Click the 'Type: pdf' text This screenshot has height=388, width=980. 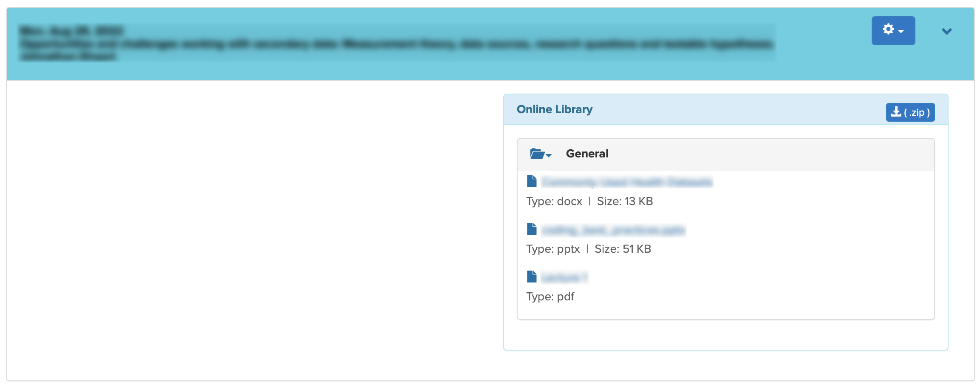click(550, 297)
